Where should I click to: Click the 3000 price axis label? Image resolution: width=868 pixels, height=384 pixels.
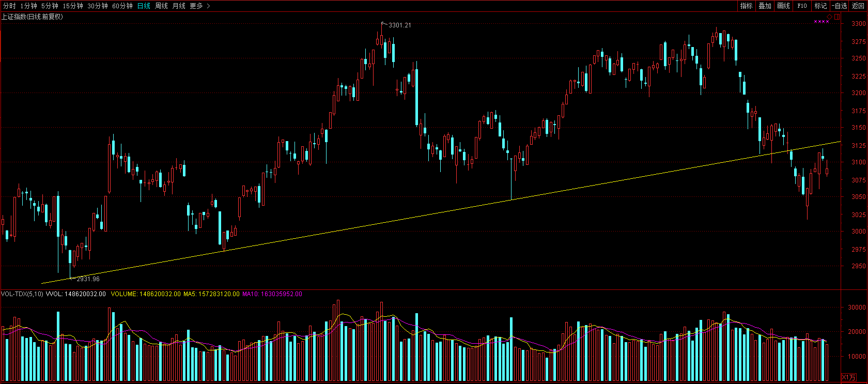859,232
